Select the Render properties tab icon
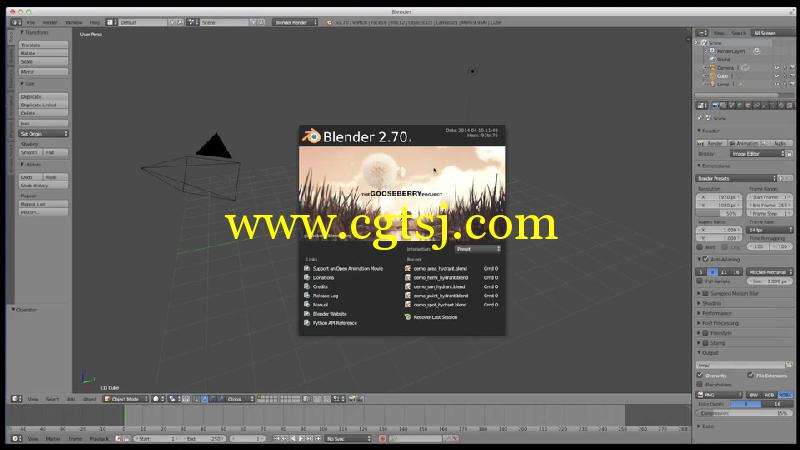The width and height of the screenshot is (800, 450). point(715,106)
